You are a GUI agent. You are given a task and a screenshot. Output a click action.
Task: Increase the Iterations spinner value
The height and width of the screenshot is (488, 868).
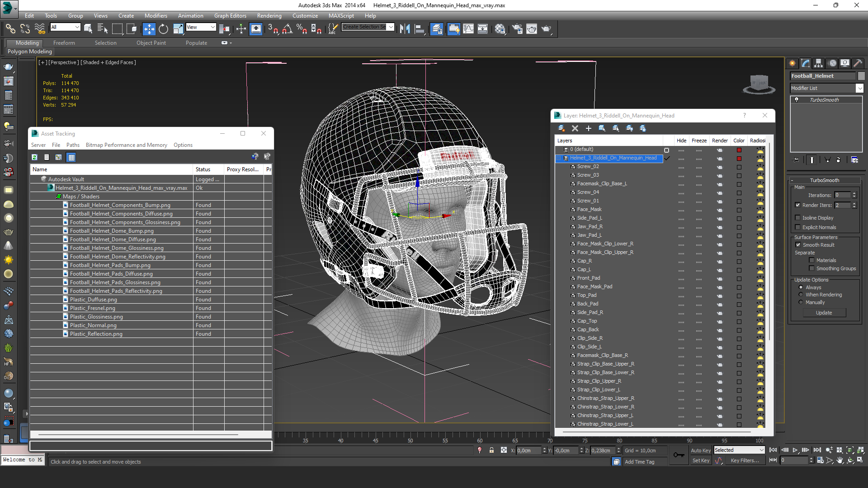pos(854,193)
